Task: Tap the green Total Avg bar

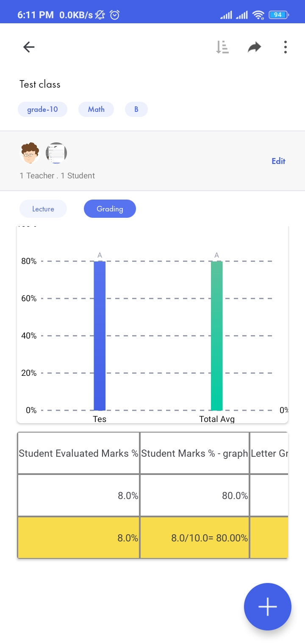Action: [217, 336]
